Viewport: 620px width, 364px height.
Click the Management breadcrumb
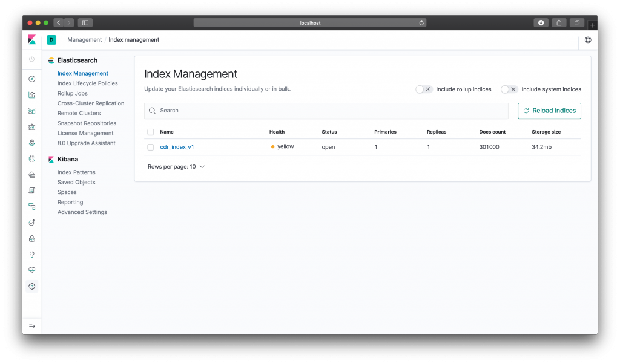tap(84, 40)
